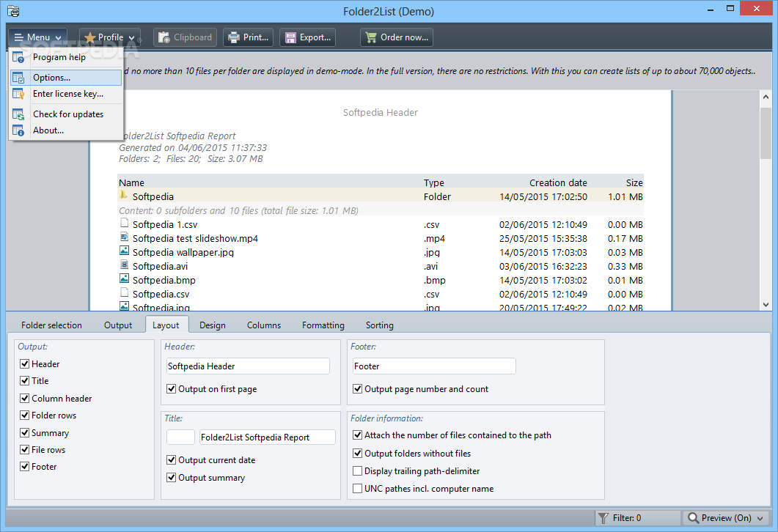Viewport: 778px width, 532px height.
Task: Select Options... from the menu
Action: coord(65,78)
